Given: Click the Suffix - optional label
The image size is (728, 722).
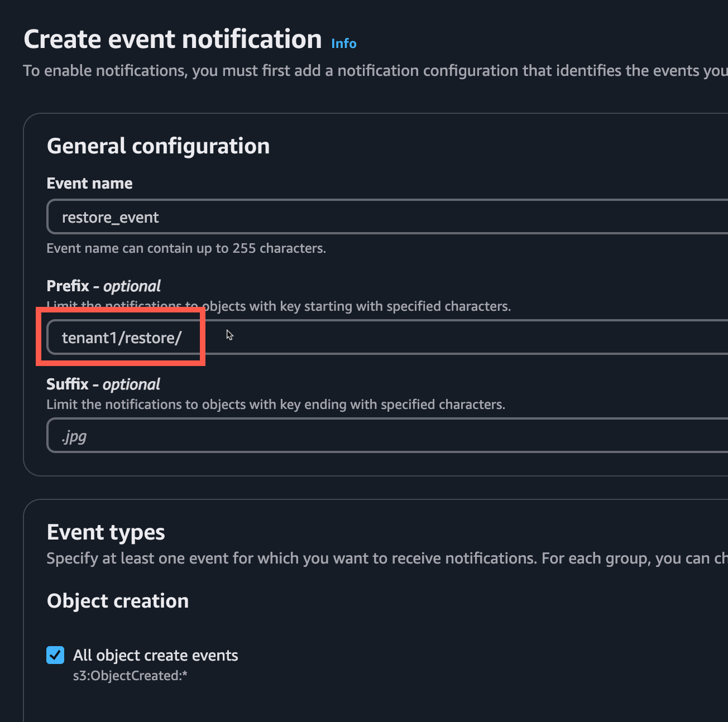Looking at the screenshot, I should [x=103, y=384].
